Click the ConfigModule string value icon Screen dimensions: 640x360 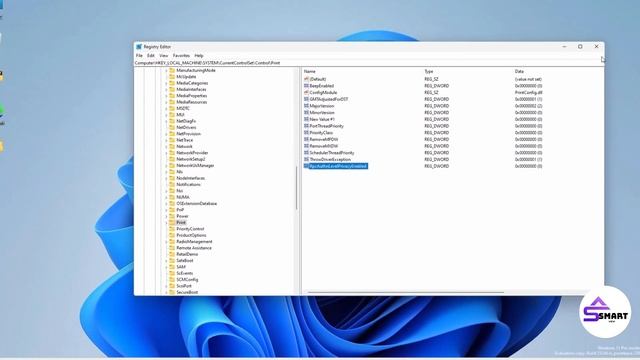coord(306,93)
